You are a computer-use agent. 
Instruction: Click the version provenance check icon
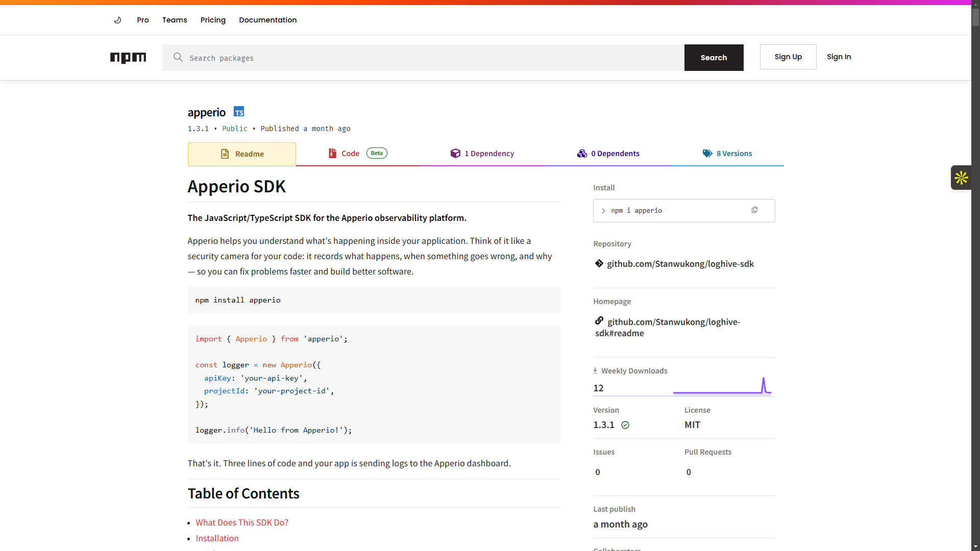coord(625,425)
